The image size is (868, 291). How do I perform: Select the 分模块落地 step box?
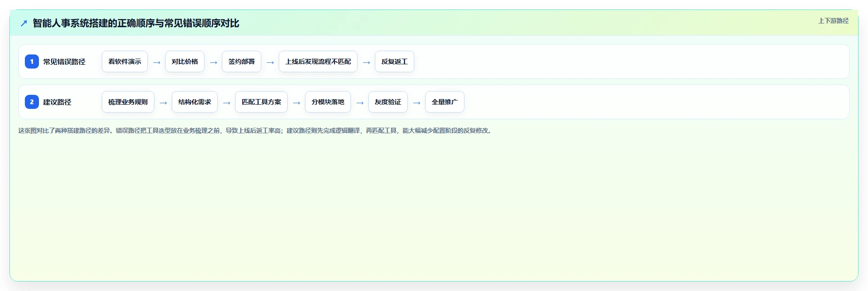pos(328,102)
